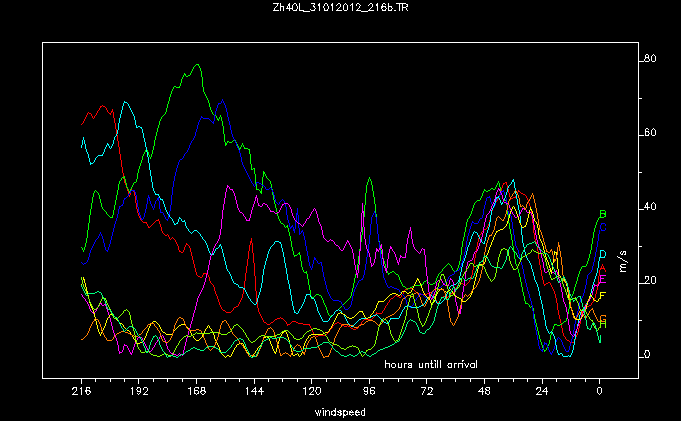Select the yellow trajectory label F
681x421 pixels.
[x=602, y=294]
